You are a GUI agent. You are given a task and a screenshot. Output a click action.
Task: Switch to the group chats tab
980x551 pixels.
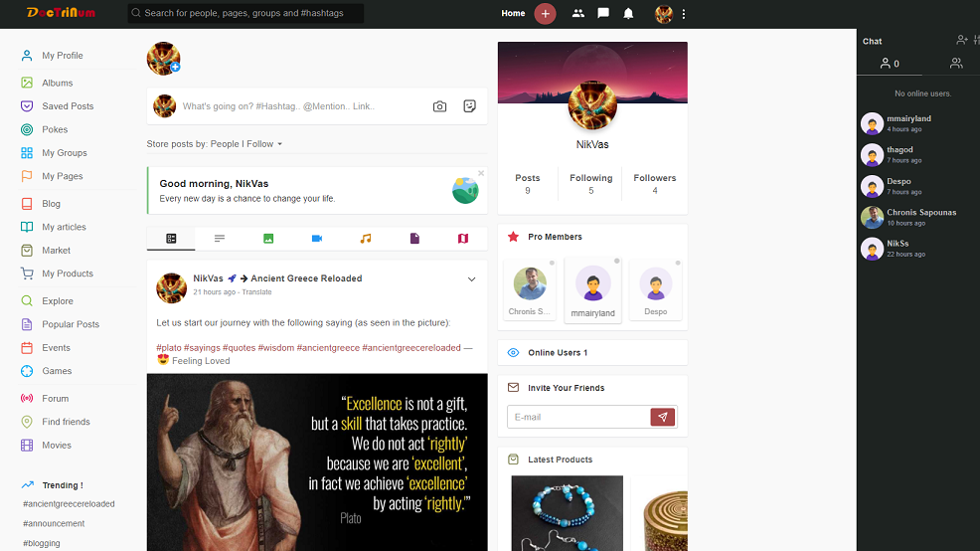[x=956, y=64]
